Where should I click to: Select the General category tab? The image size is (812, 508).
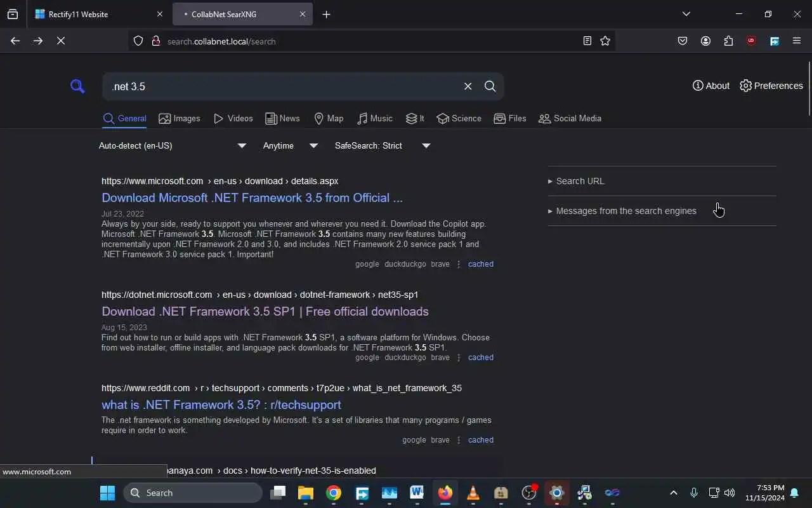[x=125, y=119]
